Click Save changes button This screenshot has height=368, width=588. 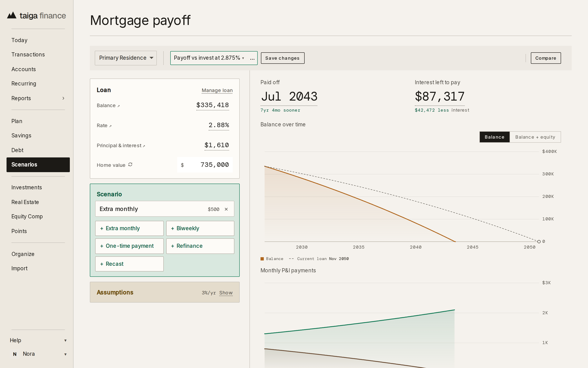pyautogui.click(x=283, y=58)
